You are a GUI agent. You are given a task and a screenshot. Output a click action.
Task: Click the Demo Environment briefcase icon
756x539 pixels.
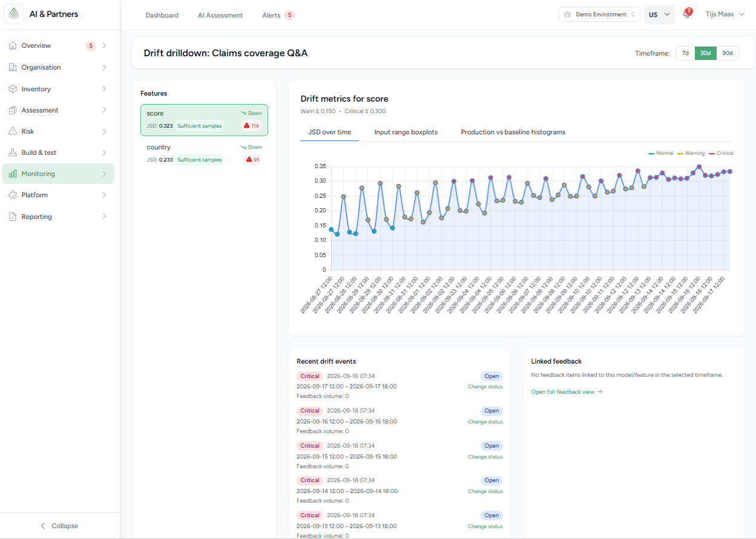567,15
